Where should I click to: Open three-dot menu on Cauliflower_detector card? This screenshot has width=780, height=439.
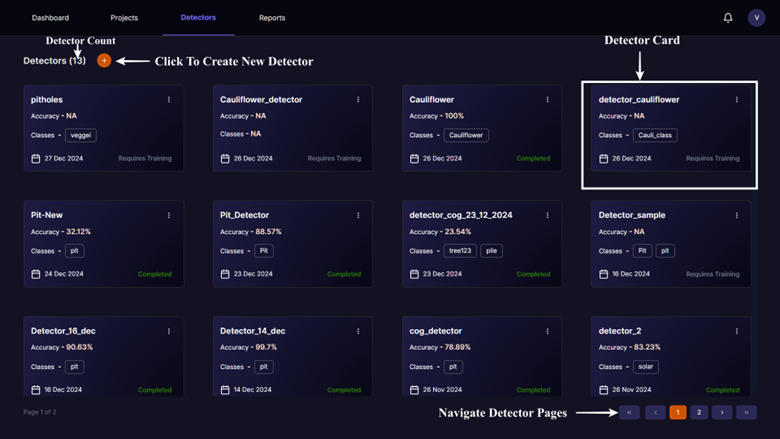[358, 100]
